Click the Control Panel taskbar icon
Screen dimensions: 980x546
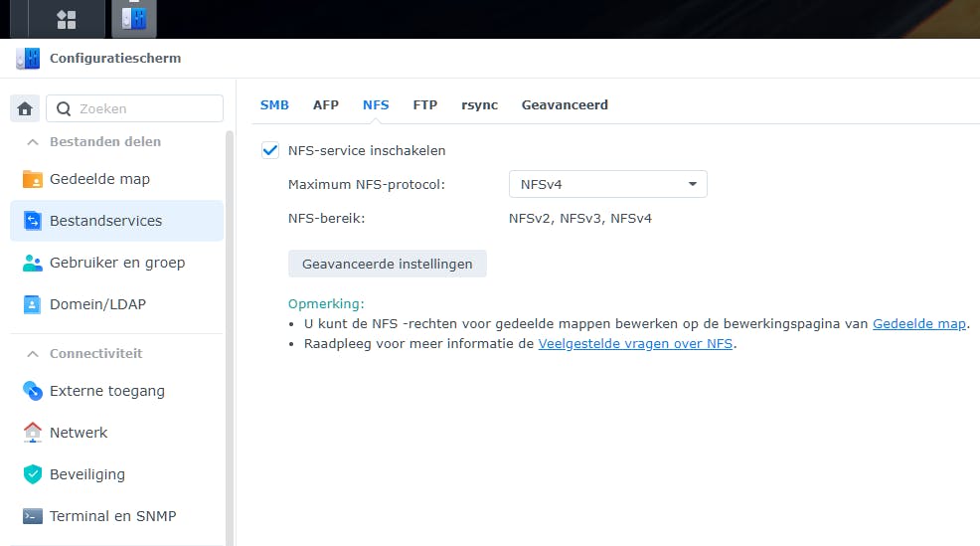pos(133,19)
